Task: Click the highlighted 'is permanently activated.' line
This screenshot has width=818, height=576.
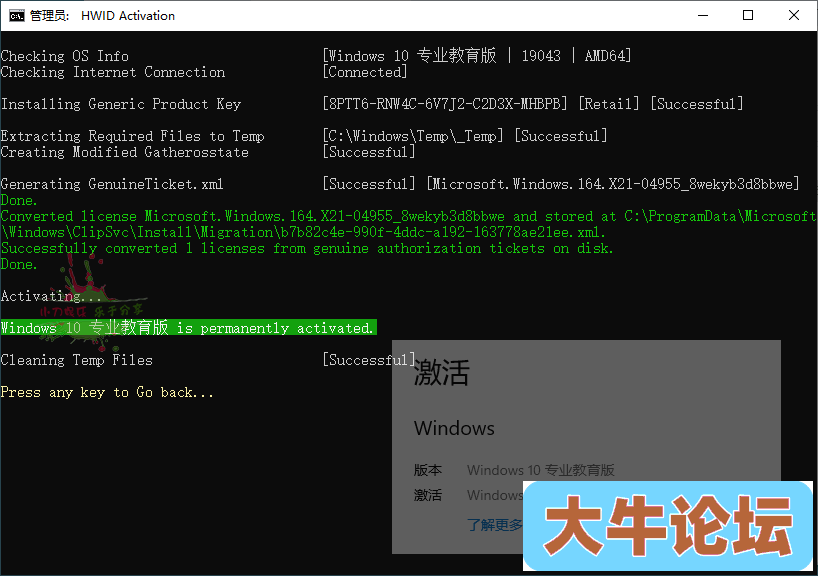Action: tap(188, 328)
